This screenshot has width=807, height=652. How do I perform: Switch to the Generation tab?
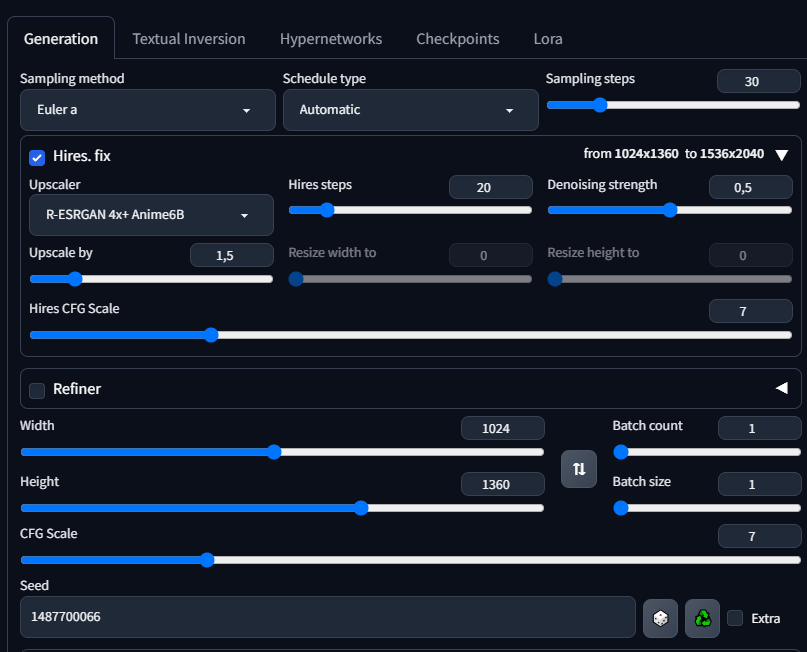[61, 39]
